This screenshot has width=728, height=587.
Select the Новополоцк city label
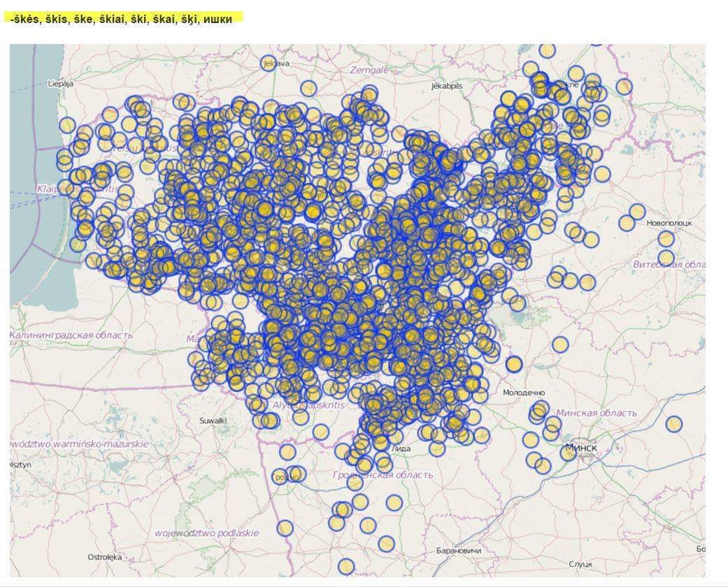669,223
